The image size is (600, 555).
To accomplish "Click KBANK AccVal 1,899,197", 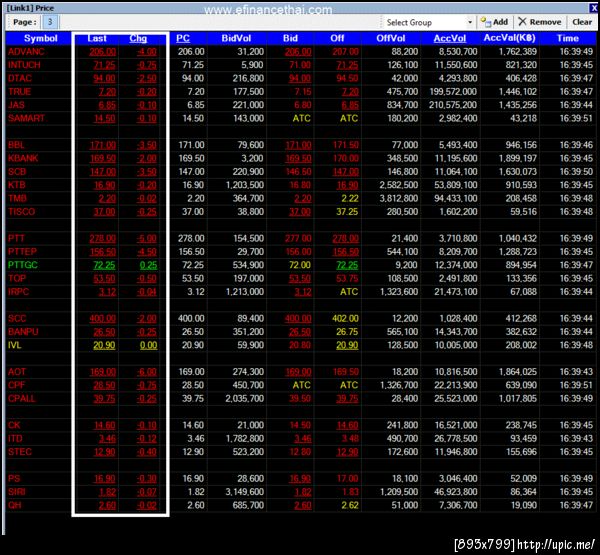I will pos(517,158).
